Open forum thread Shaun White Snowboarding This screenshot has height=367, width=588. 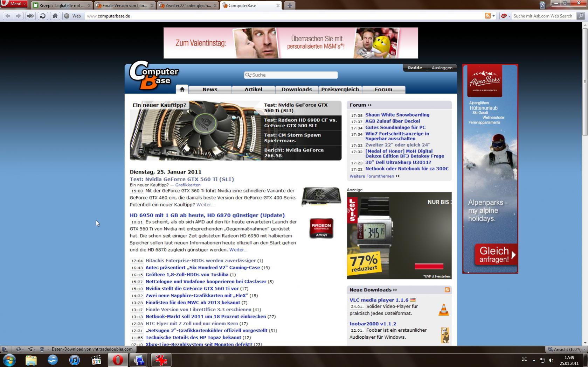pyautogui.click(x=397, y=115)
